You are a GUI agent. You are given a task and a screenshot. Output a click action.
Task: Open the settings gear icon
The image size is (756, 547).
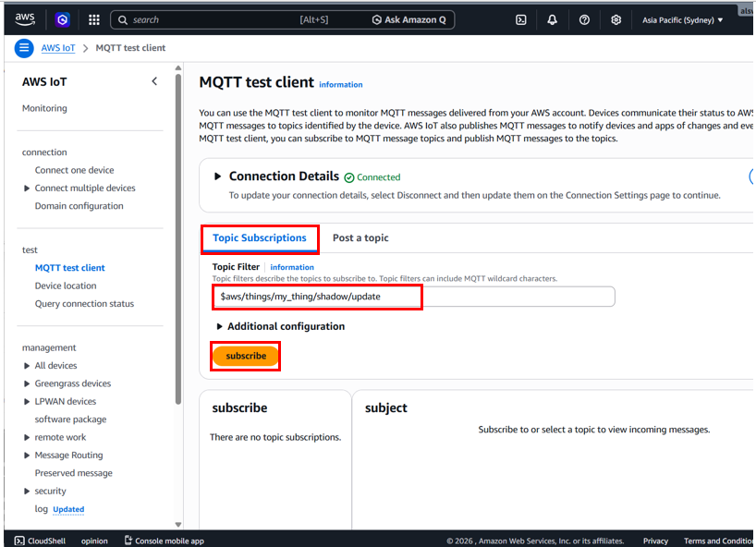tap(616, 19)
